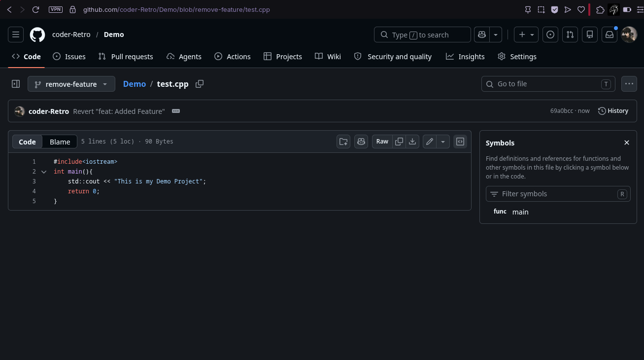The width and height of the screenshot is (644, 360).
Task: Copy file path next to test.cpp
Action: (200, 84)
